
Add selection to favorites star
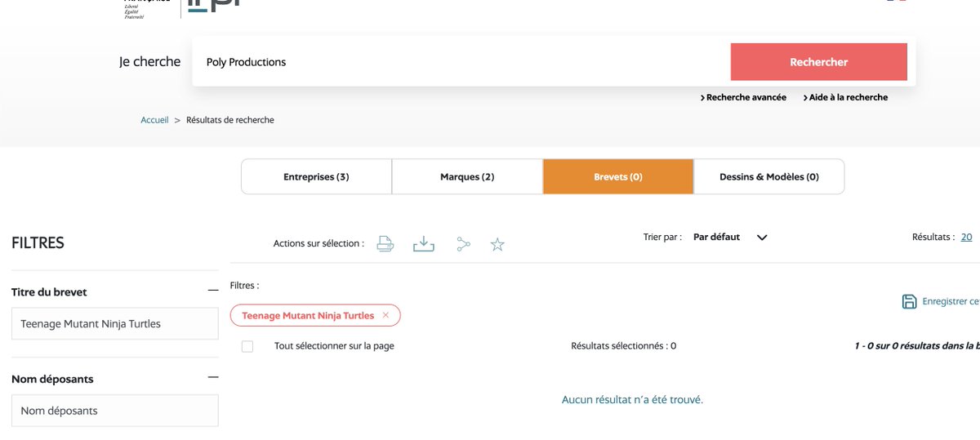[x=497, y=244]
